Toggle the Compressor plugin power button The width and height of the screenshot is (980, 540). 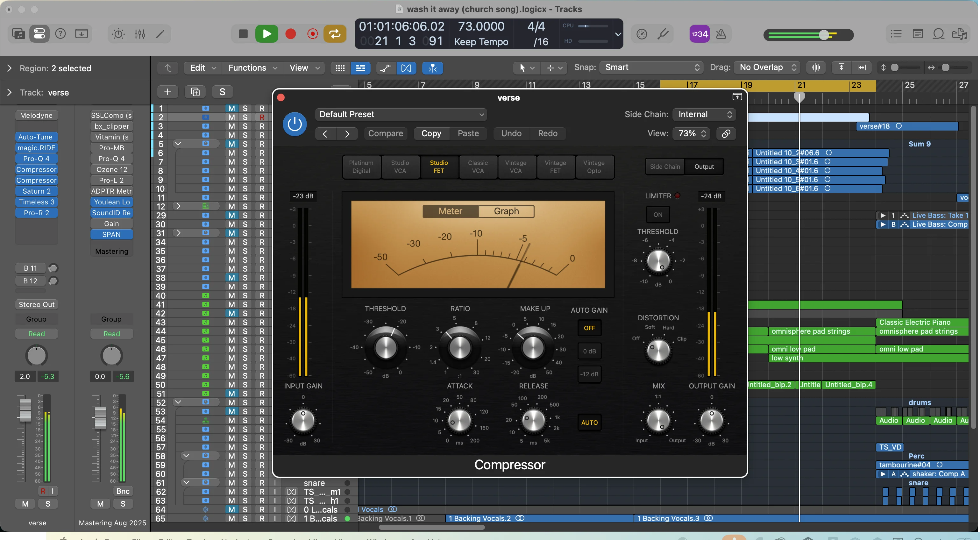point(295,124)
